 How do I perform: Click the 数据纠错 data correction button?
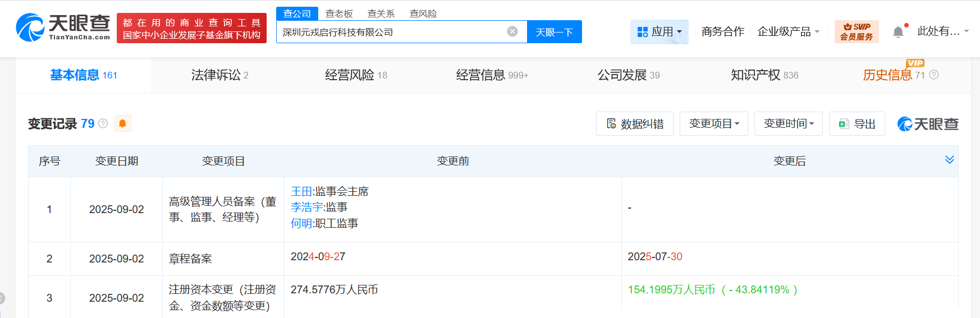(635, 123)
